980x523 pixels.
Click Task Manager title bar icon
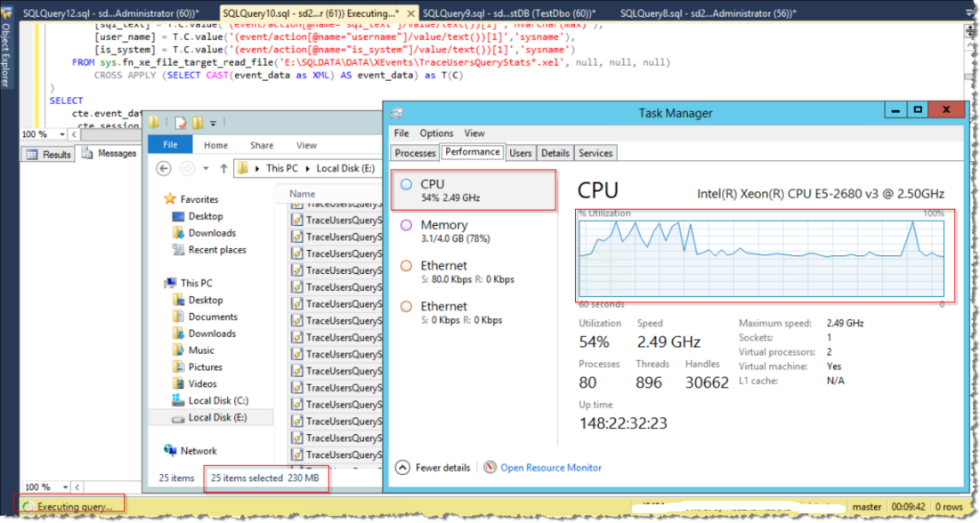pyautogui.click(x=397, y=113)
